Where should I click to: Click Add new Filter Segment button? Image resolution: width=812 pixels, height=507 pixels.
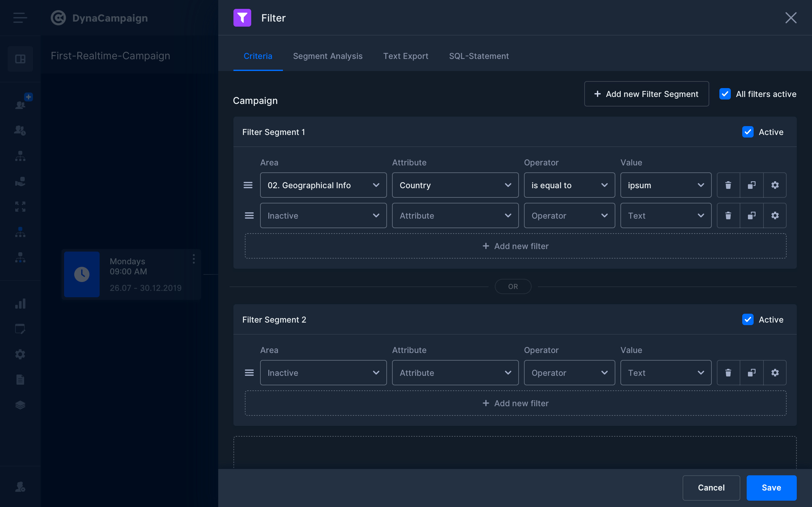tap(646, 94)
